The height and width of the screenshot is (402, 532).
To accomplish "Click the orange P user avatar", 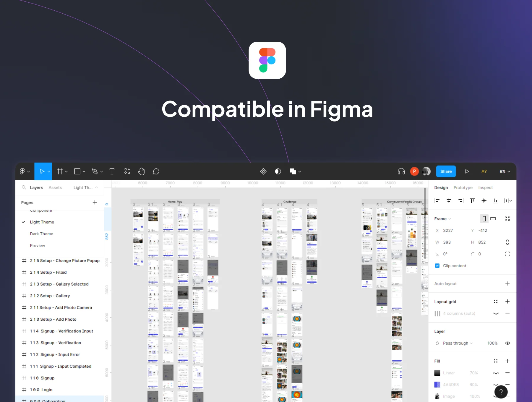I will [414, 171].
